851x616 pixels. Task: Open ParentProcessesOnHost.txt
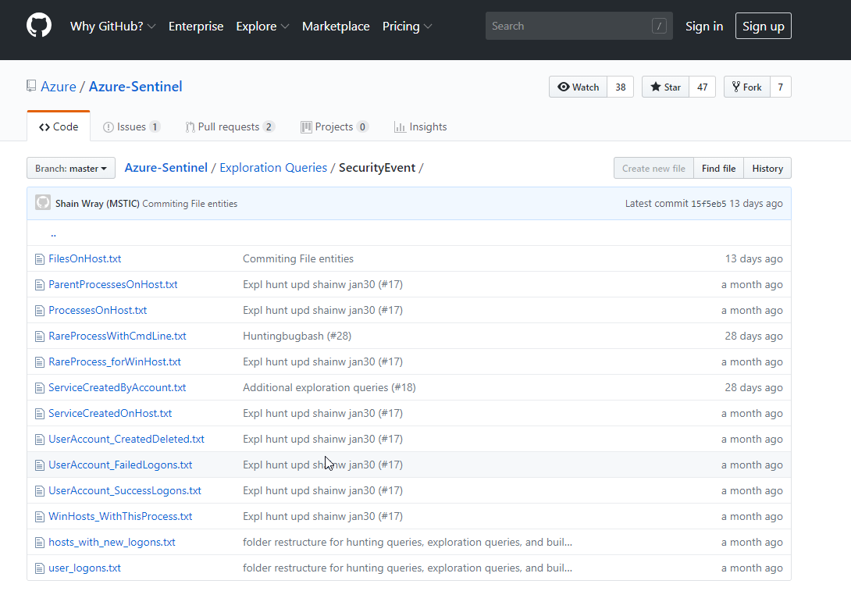tap(113, 284)
